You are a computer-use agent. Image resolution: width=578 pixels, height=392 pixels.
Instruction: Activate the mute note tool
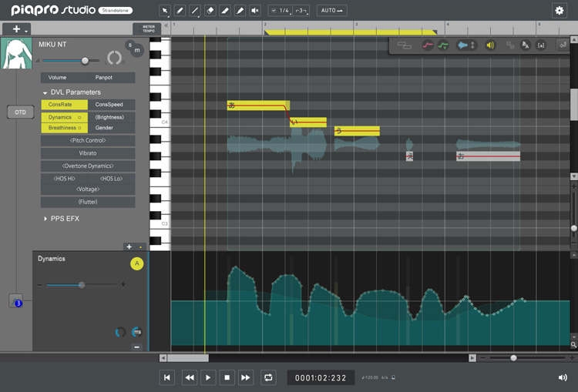[x=255, y=10]
